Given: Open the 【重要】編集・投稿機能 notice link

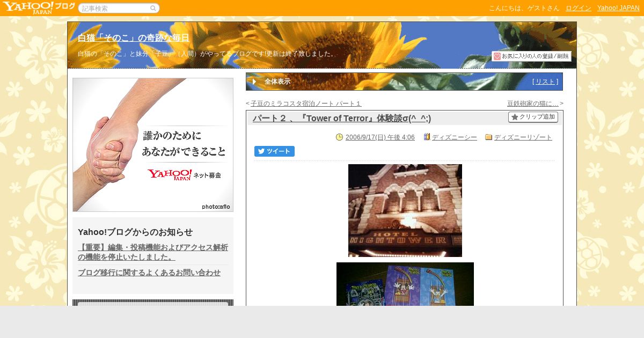Looking at the screenshot, I should click(153, 252).
